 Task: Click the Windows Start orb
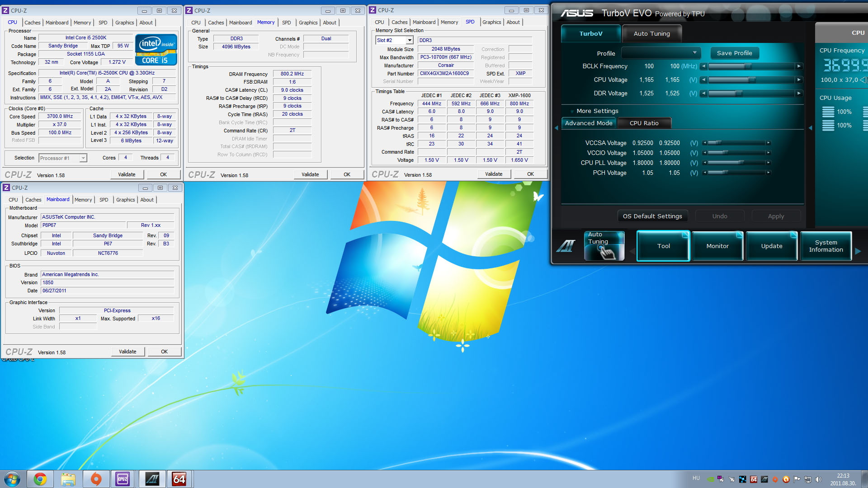[x=12, y=479]
